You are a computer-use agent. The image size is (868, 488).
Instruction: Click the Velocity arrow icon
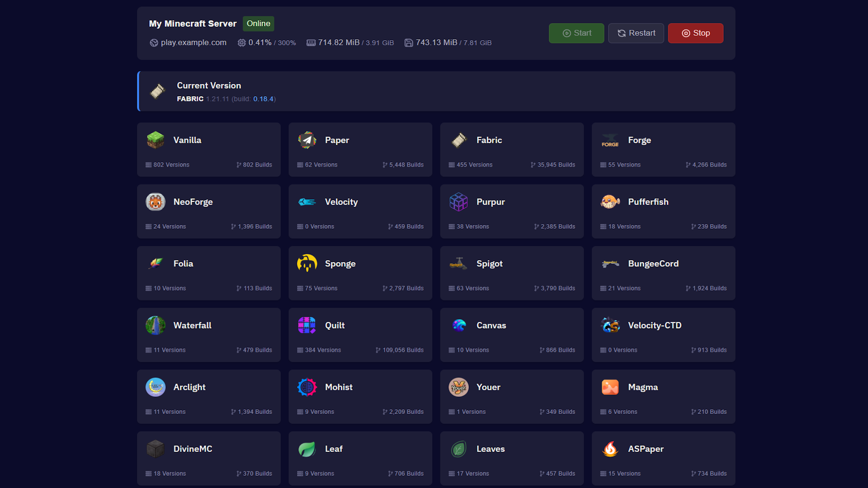(x=307, y=202)
